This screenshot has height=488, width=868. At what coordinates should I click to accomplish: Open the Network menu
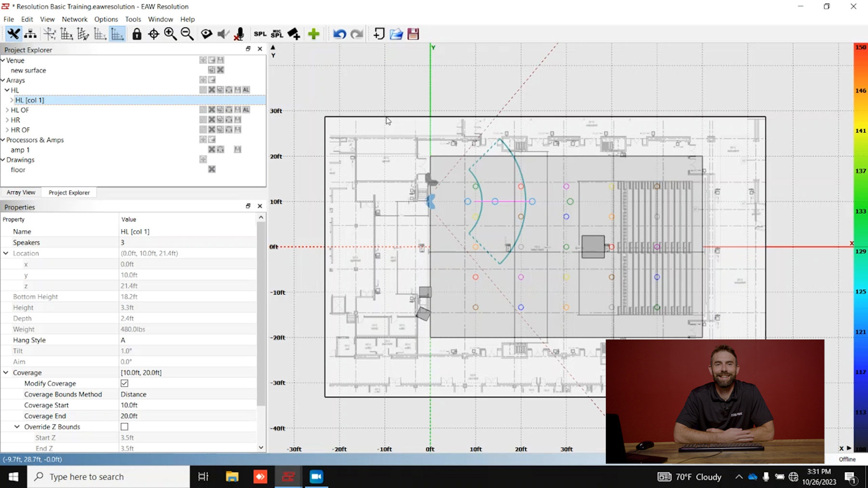click(x=74, y=19)
